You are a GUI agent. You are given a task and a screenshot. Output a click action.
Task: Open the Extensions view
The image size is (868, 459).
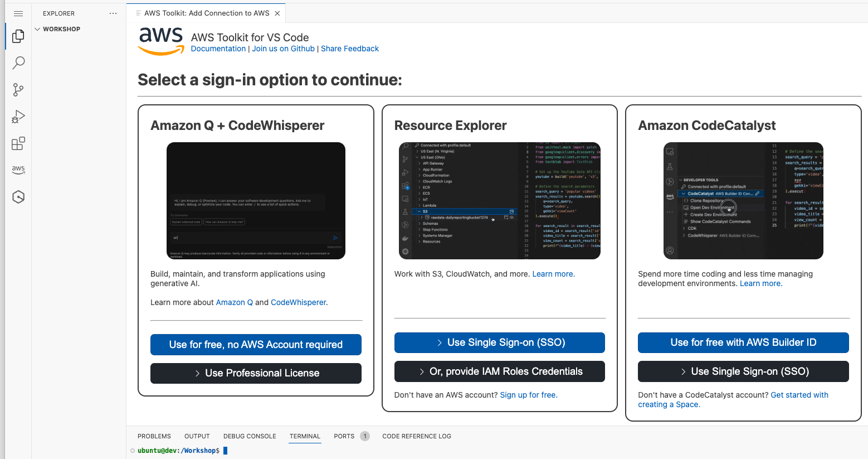pyautogui.click(x=18, y=143)
